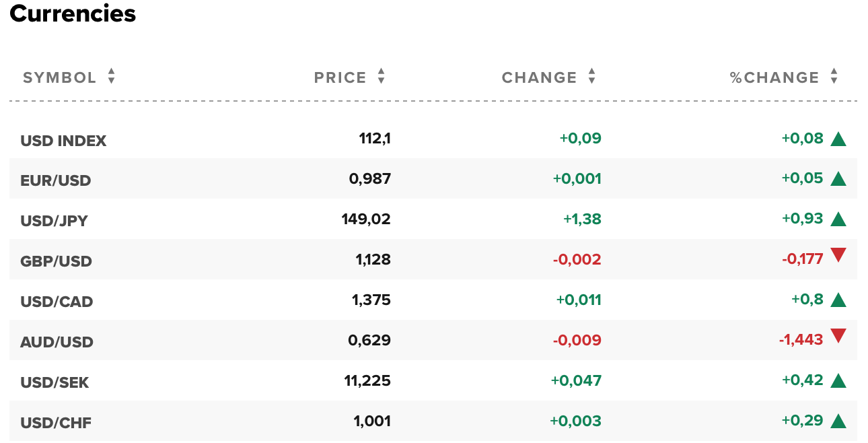Sort table by the %CHANGE column header
The image size is (868, 443).
774,77
